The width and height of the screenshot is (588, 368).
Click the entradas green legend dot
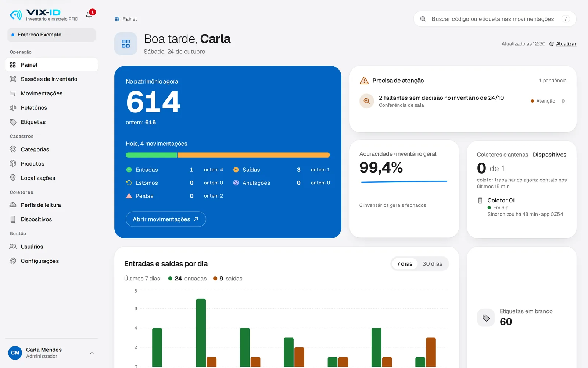pyautogui.click(x=171, y=279)
